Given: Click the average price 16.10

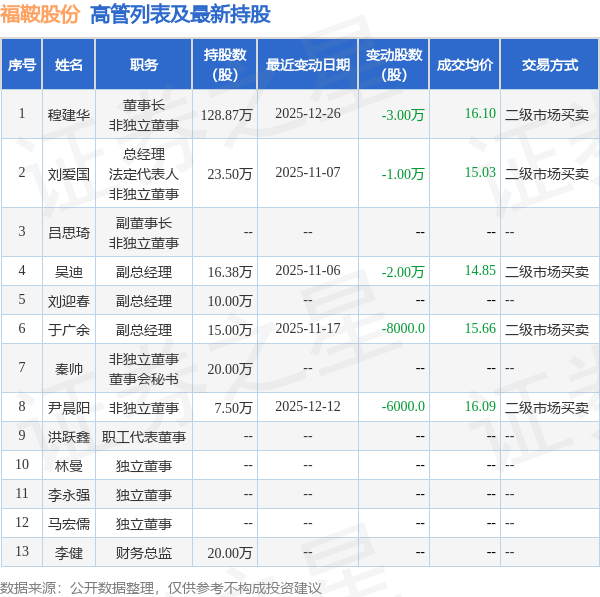Looking at the screenshot, I should (480, 113).
